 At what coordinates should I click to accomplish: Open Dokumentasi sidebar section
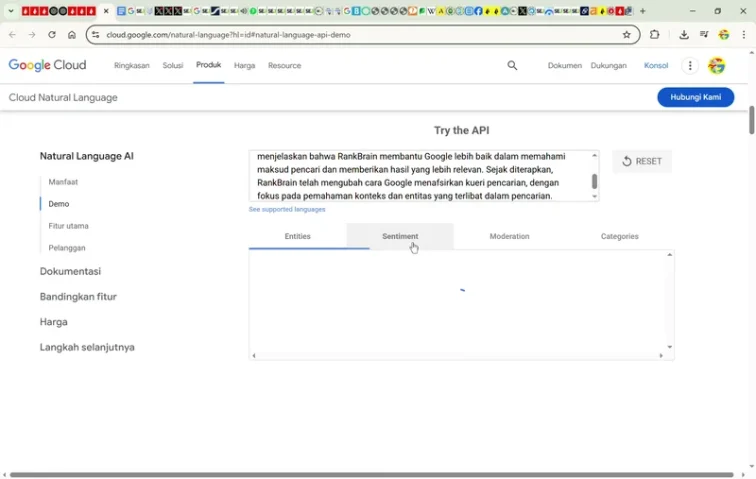click(70, 271)
